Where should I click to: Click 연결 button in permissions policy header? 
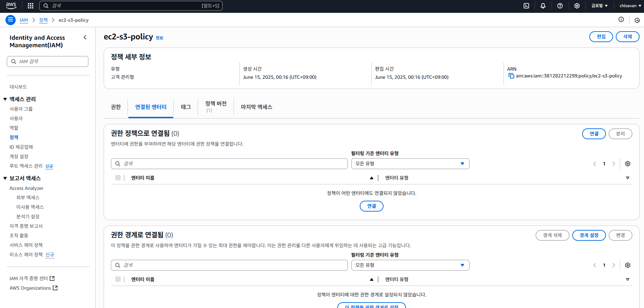(594, 134)
